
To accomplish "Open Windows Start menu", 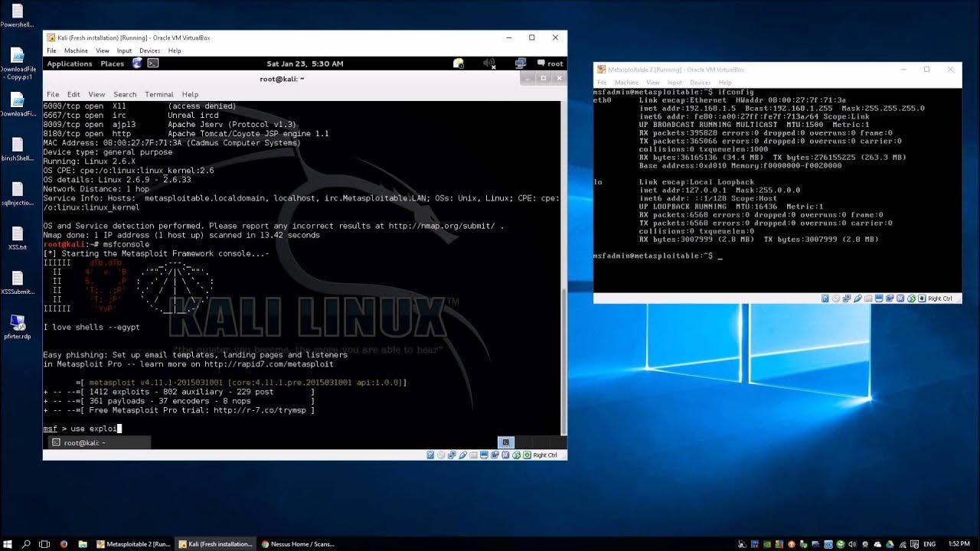I will tap(8, 544).
